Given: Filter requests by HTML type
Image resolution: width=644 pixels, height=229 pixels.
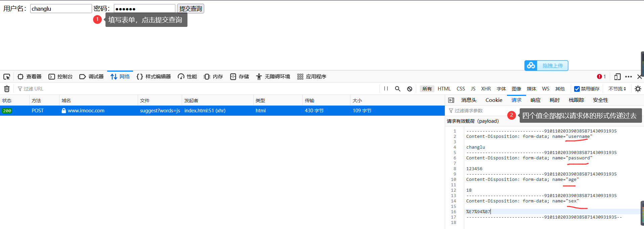Looking at the screenshot, I should [x=444, y=89].
